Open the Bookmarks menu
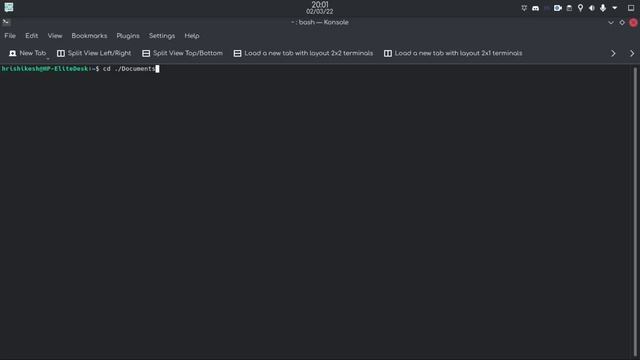 point(89,36)
